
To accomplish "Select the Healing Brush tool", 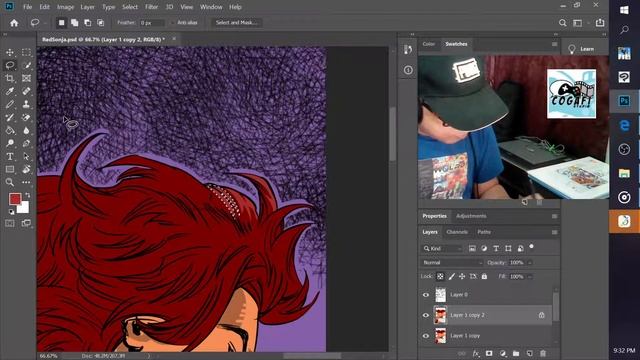I will tap(26, 91).
